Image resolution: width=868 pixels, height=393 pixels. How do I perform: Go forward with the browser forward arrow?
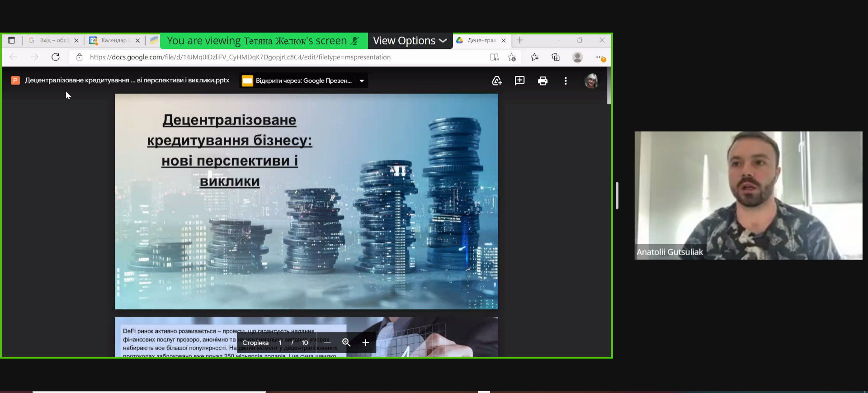tap(34, 57)
